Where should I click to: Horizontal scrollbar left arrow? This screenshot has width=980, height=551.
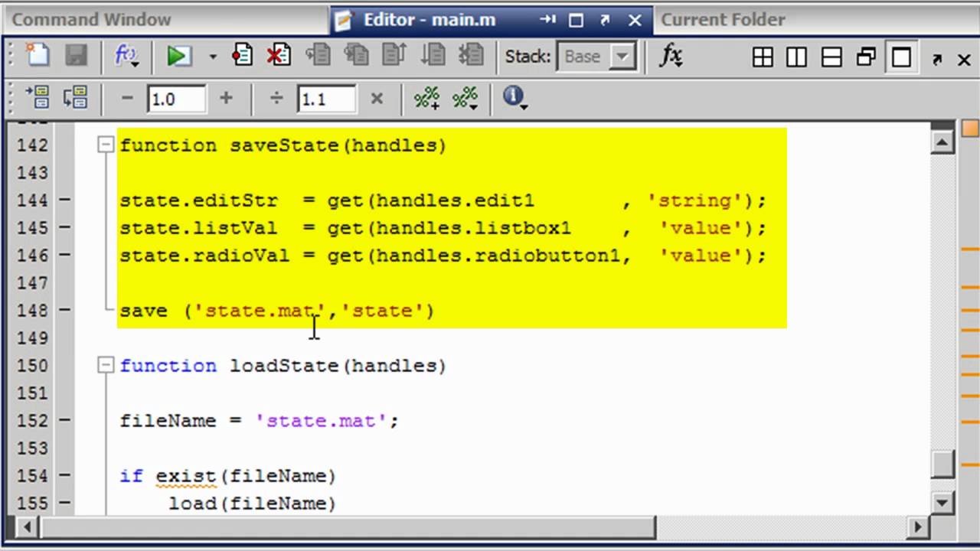(x=29, y=527)
